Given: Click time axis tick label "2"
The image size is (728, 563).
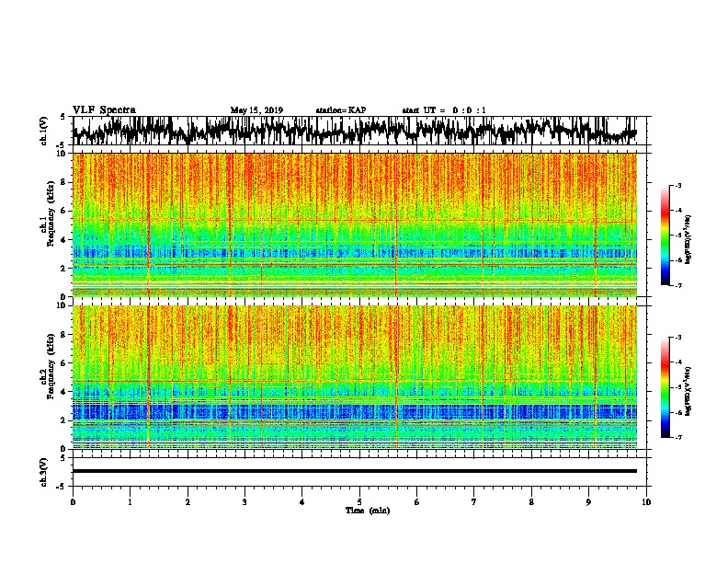Looking at the screenshot, I should click(x=188, y=502).
